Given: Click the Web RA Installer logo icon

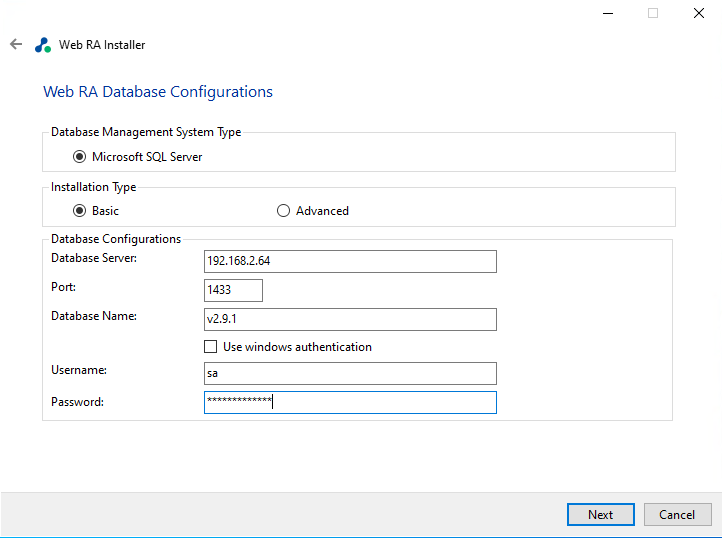Looking at the screenshot, I should click(x=42, y=45).
